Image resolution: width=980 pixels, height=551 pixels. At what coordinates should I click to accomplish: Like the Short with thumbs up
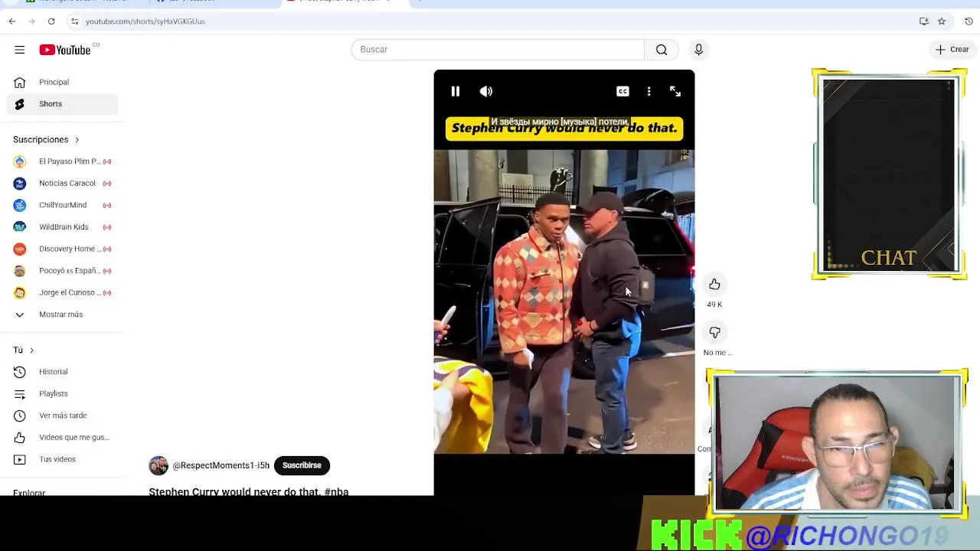tap(714, 284)
